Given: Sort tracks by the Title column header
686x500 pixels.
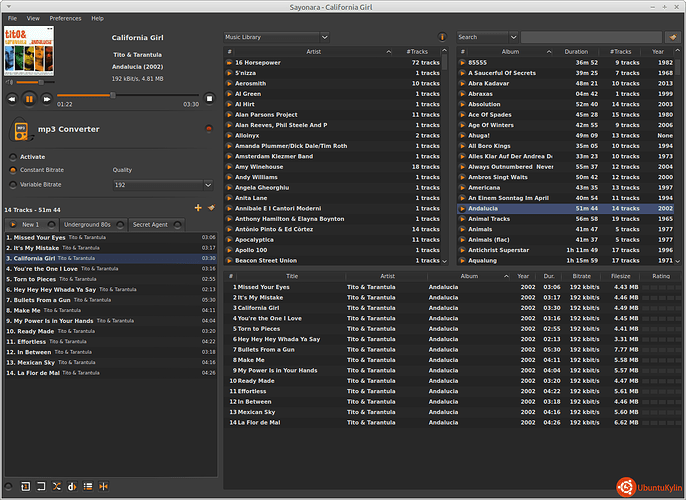Looking at the screenshot, I should point(292,276).
